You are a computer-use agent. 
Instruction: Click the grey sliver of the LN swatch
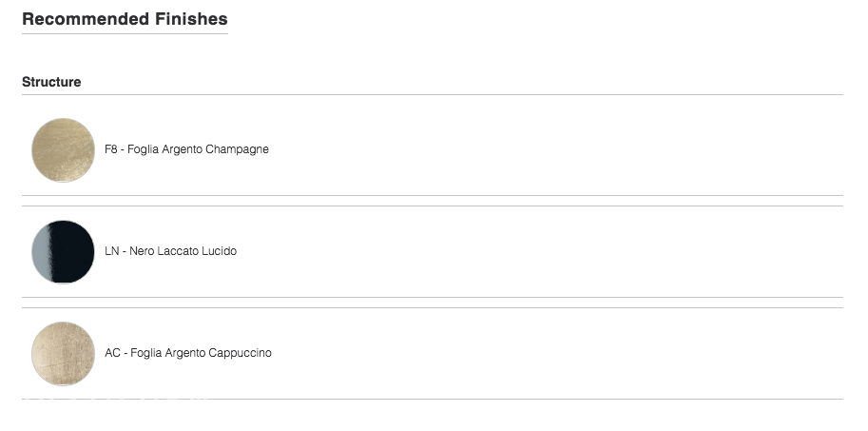coord(41,251)
